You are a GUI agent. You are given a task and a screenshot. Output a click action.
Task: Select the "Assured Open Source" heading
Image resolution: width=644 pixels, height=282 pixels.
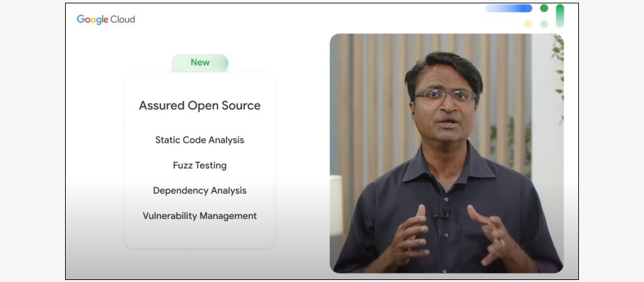pyautogui.click(x=200, y=105)
